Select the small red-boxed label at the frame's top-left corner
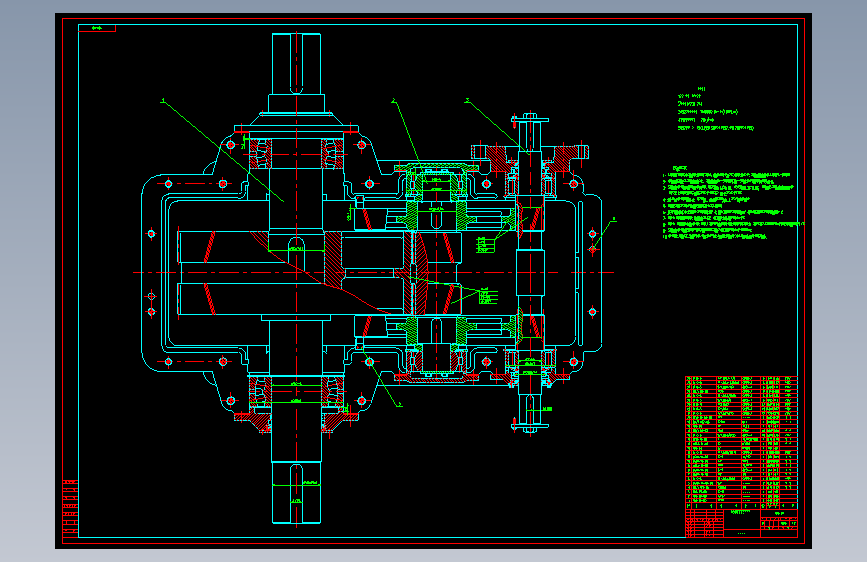Viewport: 867px width, 562px height. [97, 28]
